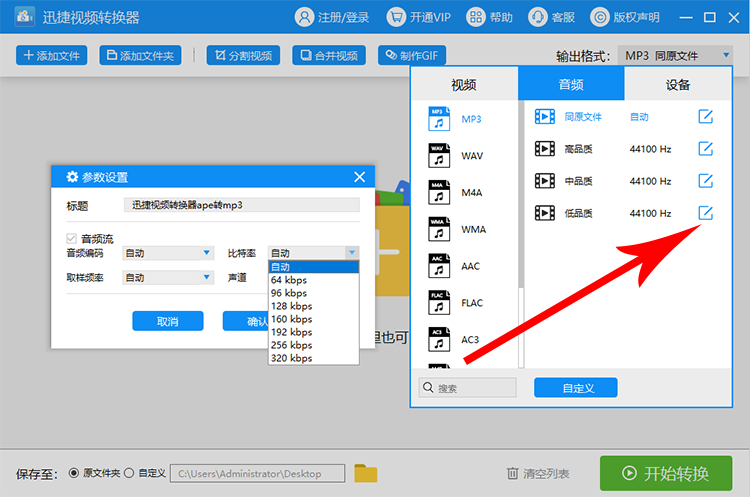Open the 帮助 help icon

(475, 17)
